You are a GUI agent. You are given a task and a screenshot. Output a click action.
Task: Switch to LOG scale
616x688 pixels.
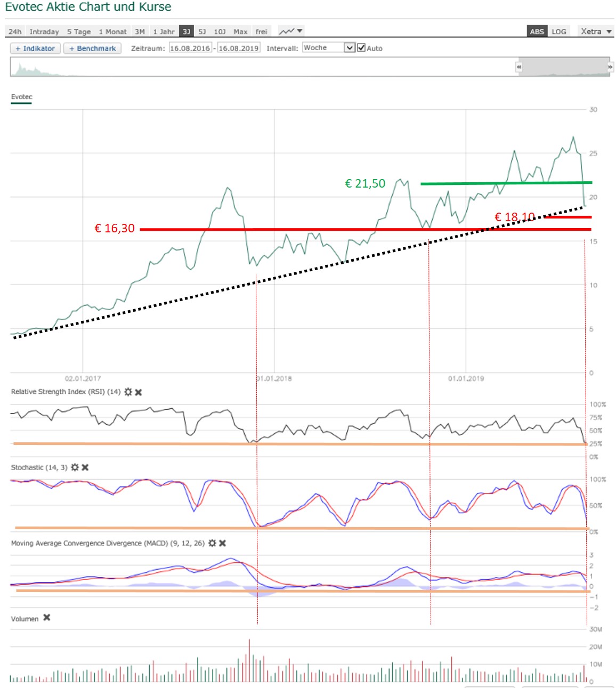coord(559,31)
